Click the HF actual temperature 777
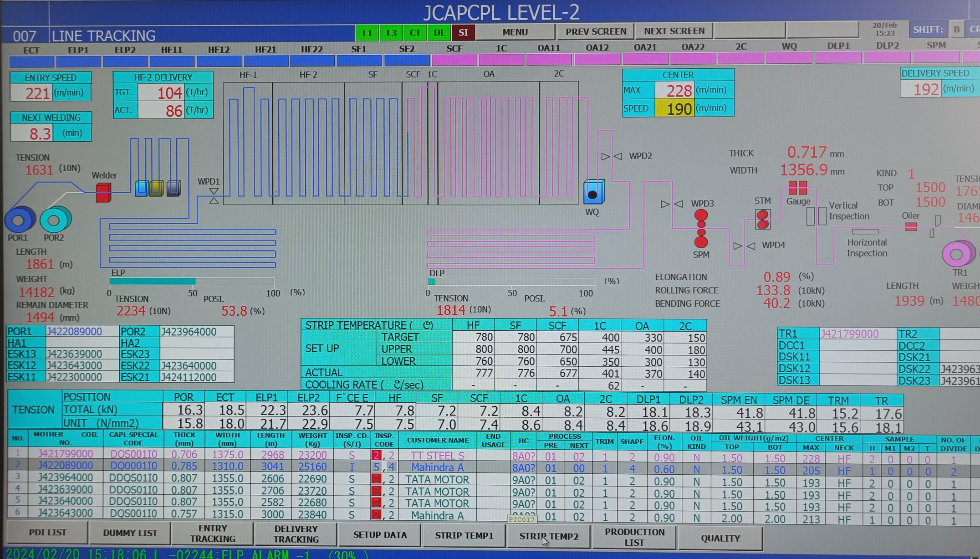 [474, 373]
